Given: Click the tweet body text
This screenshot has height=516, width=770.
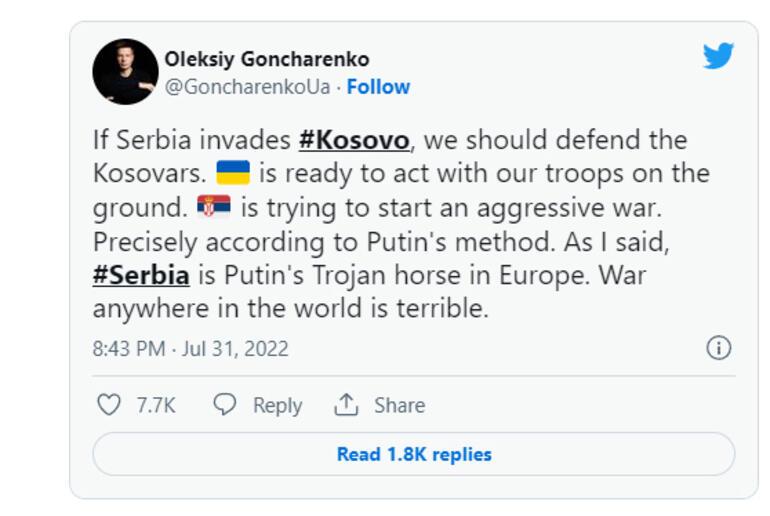Looking at the screenshot, I should point(401,224).
